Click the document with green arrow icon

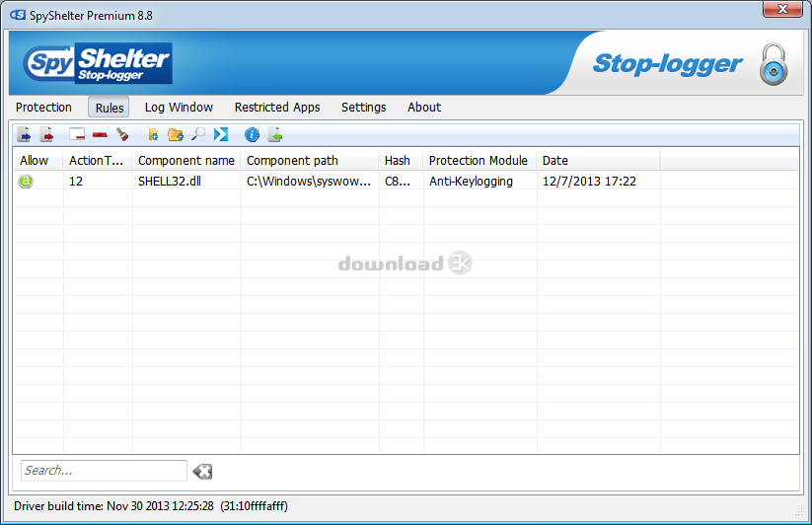point(275,134)
